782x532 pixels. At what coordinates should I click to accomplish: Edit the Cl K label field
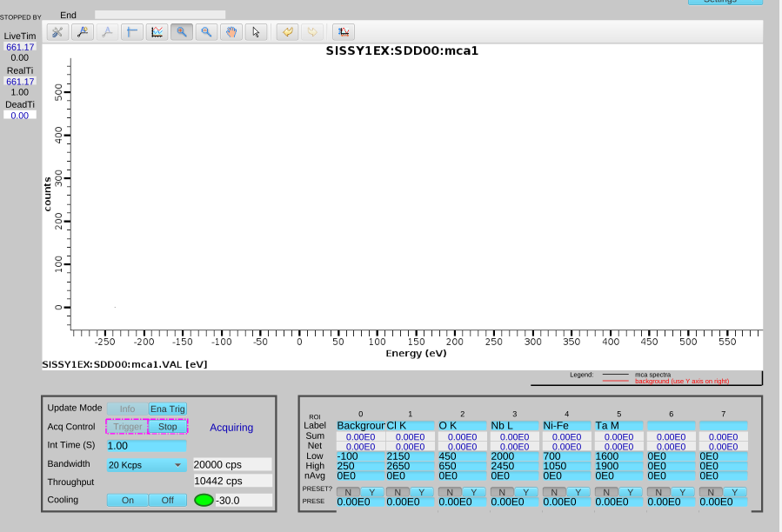click(x=411, y=426)
